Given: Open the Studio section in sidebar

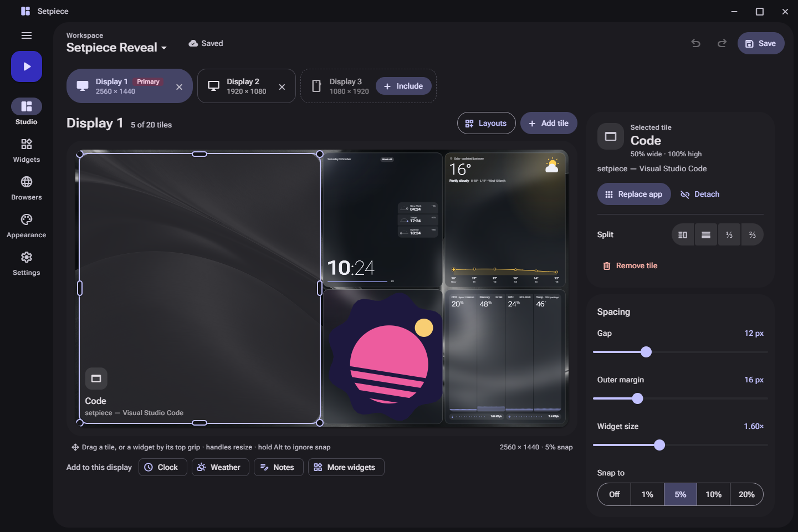Looking at the screenshot, I should pos(27,112).
